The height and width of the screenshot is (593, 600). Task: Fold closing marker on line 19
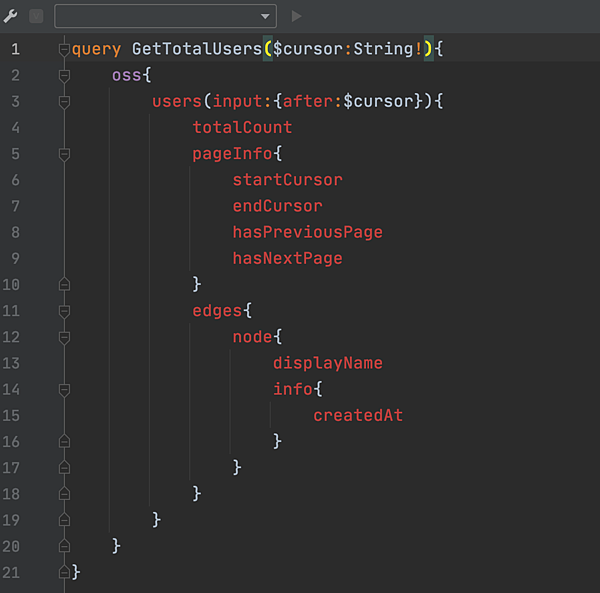coord(64,520)
